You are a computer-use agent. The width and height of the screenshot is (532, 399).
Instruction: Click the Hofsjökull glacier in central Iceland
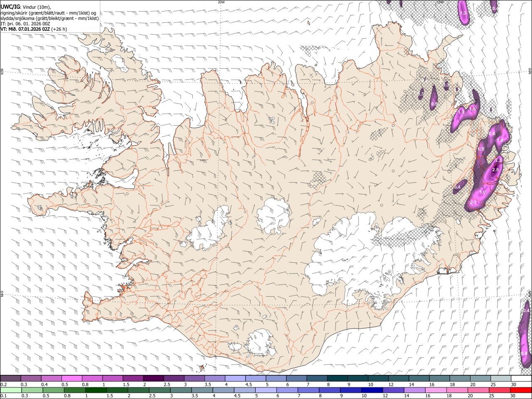click(x=273, y=215)
